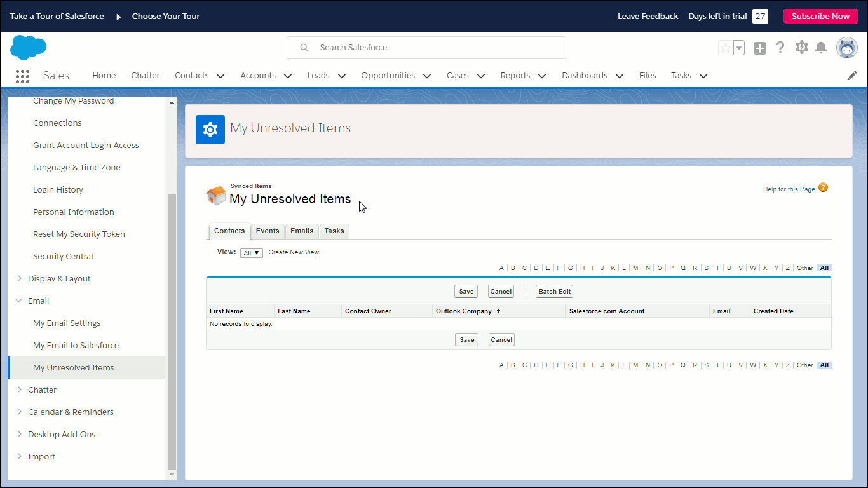The image size is (868, 488).
Task: Open the Files nav tab
Action: (648, 75)
